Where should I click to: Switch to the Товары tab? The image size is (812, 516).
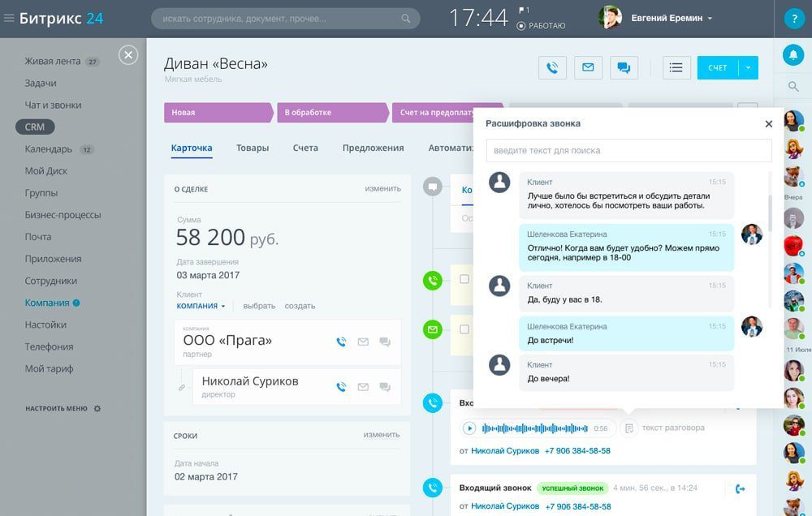[253, 148]
